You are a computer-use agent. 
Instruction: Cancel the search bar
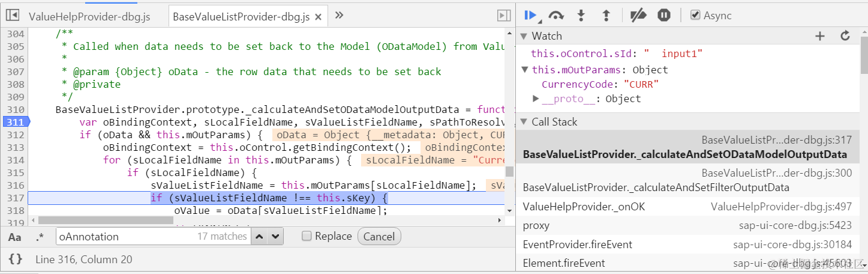[379, 237]
